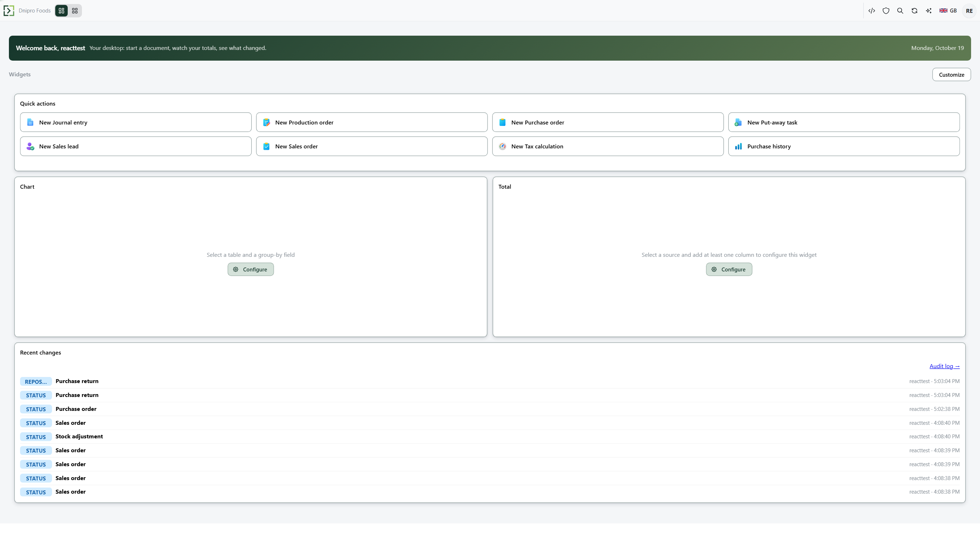Click the refresh sync arrows icon
Viewport: 980px width, 535px height.
point(914,11)
